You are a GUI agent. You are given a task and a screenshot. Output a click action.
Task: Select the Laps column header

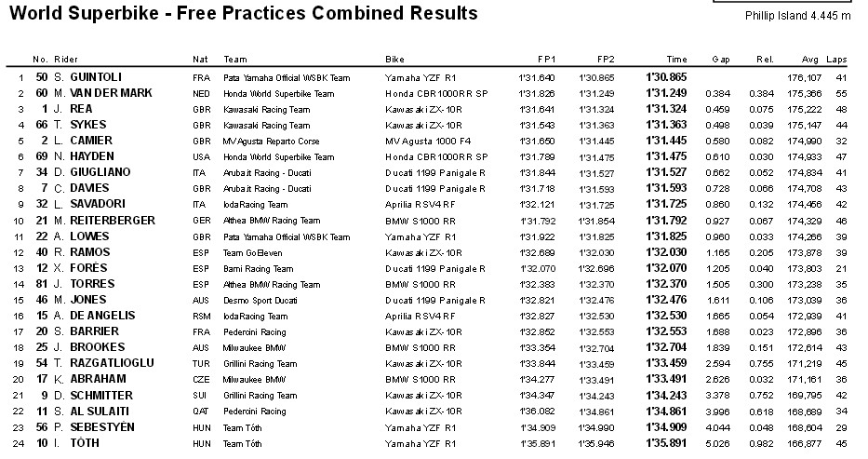(x=836, y=60)
